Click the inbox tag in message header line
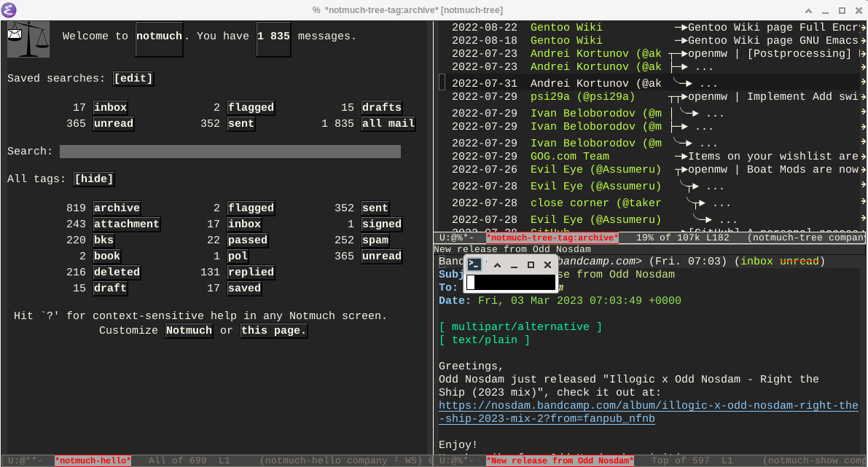868x467 pixels. 756,261
